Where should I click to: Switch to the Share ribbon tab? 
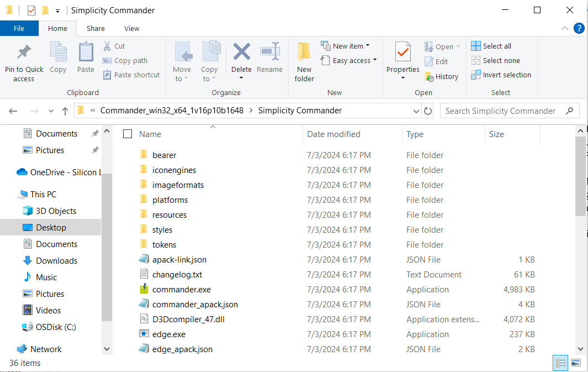pyautogui.click(x=96, y=29)
